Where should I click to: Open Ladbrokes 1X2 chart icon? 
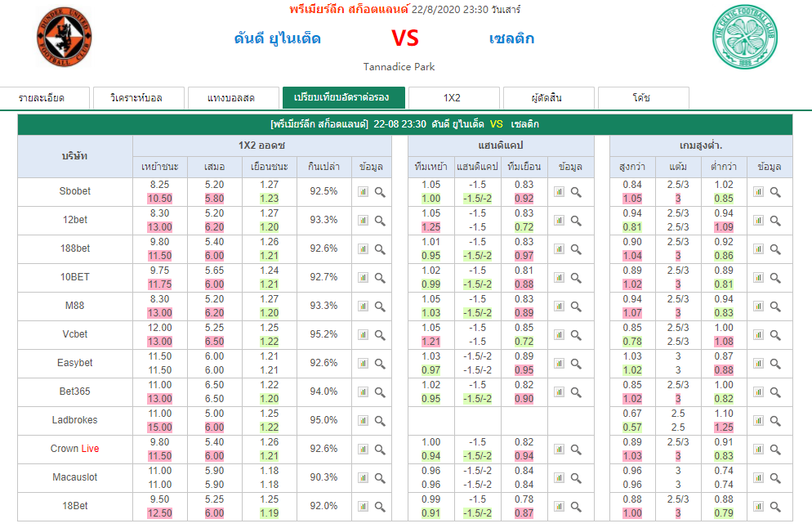(363, 421)
